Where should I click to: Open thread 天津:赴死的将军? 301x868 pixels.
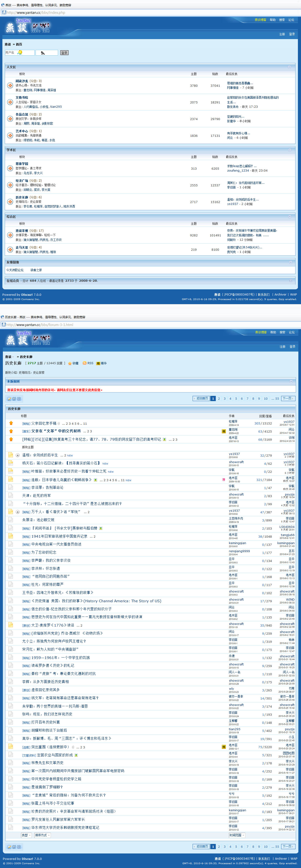pyautogui.click(x=37, y=496)
